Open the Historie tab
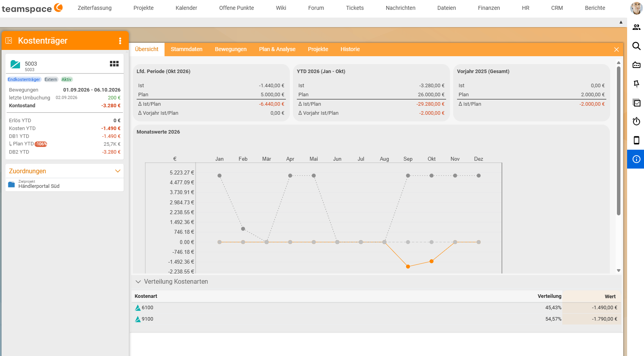The width and height of the screenshot is (644, 356). [350, 49]
